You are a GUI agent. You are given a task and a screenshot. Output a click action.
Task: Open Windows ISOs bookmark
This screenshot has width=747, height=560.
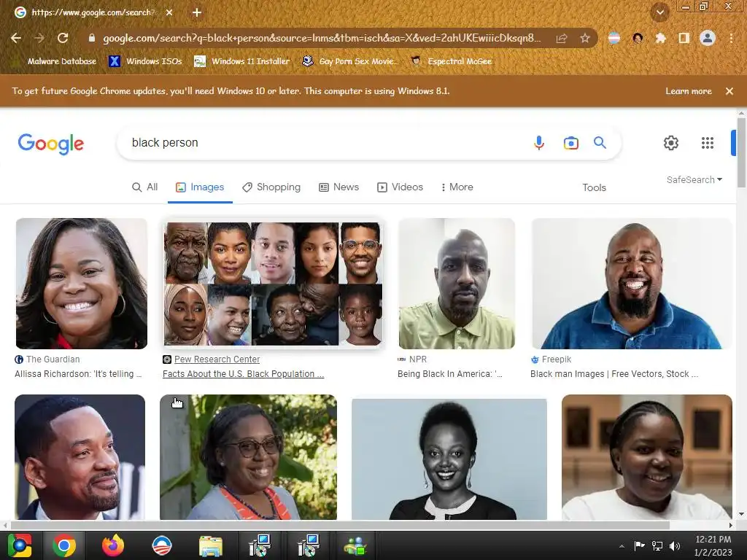point(146,61)
